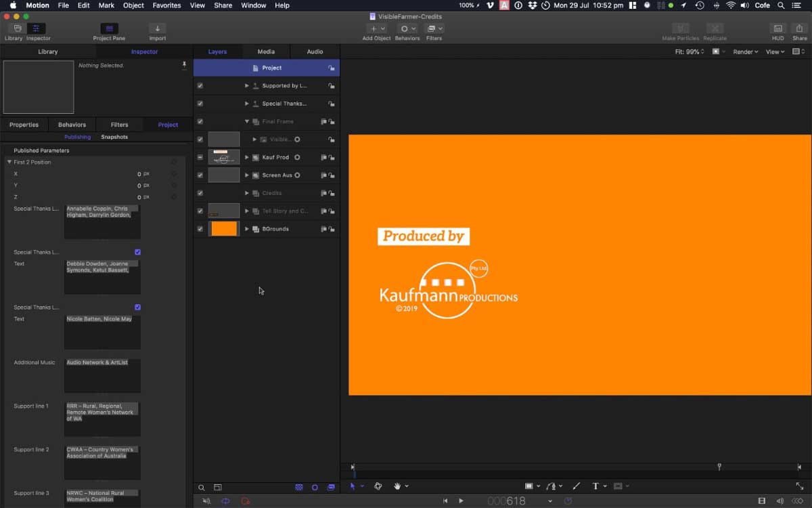Expand the Supported by layer row

pyautogui.click(x=247, y=86)
